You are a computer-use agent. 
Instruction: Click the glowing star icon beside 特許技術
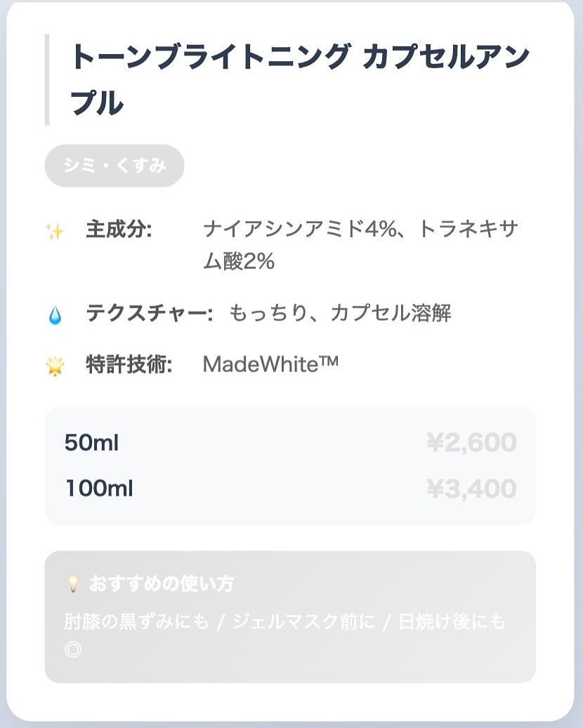click(x=54, y=366)
